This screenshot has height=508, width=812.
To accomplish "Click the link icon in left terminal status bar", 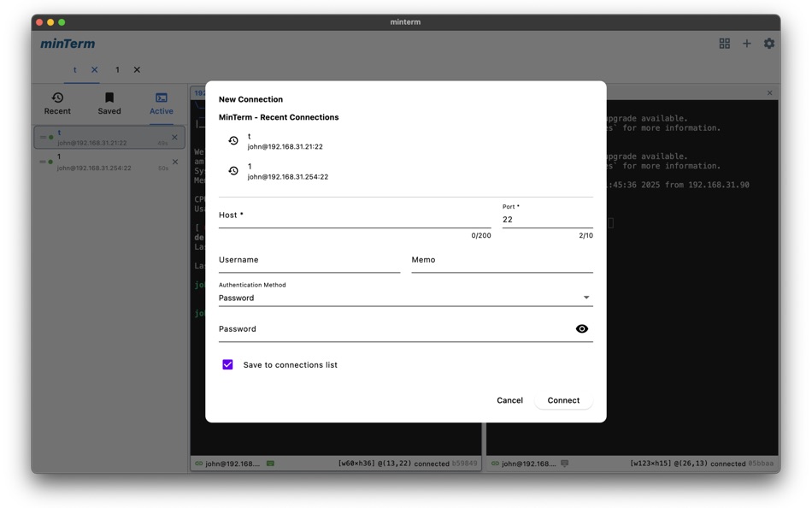I will (198, 464).
